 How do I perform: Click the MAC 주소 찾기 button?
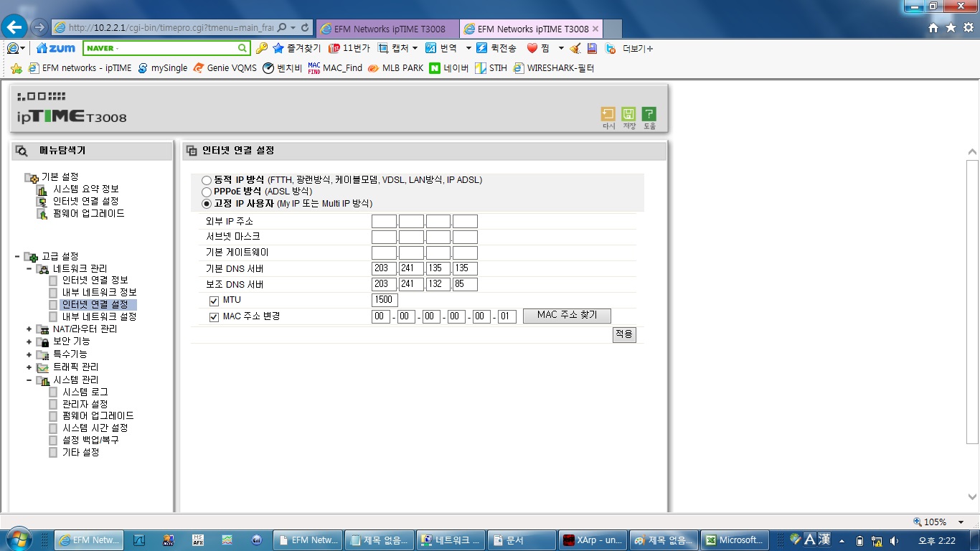567,316
